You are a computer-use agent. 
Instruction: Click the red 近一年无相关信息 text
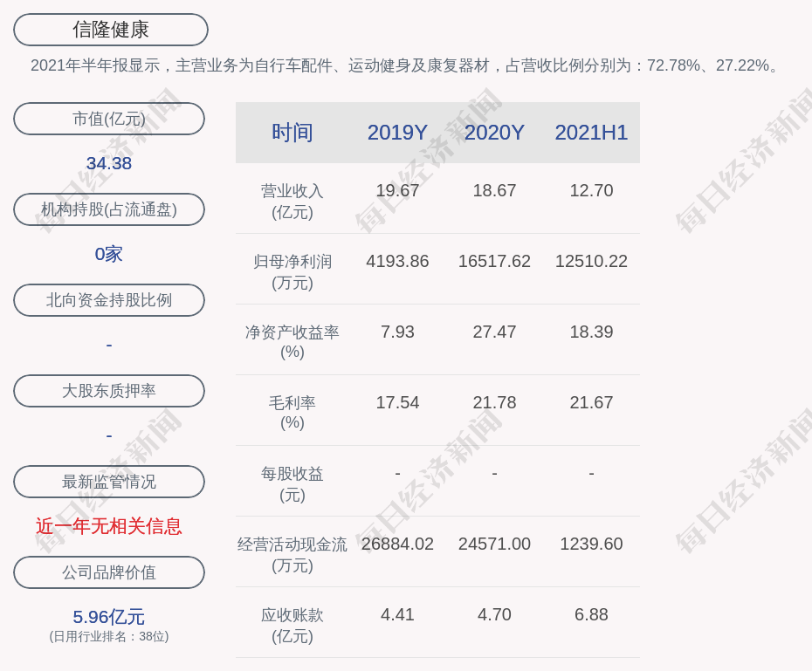(109, 526)
